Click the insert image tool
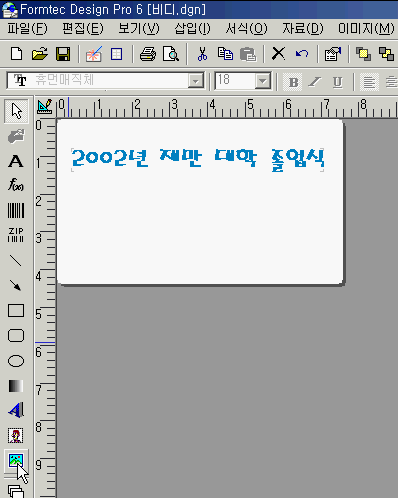The height and width of the screenshot is (498, 398). 16,460
